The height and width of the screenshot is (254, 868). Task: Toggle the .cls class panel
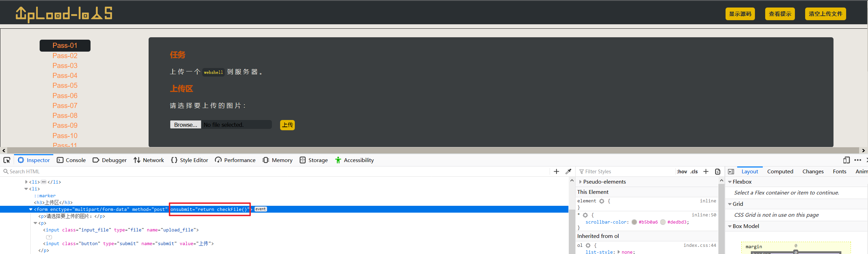click(694, 171)
